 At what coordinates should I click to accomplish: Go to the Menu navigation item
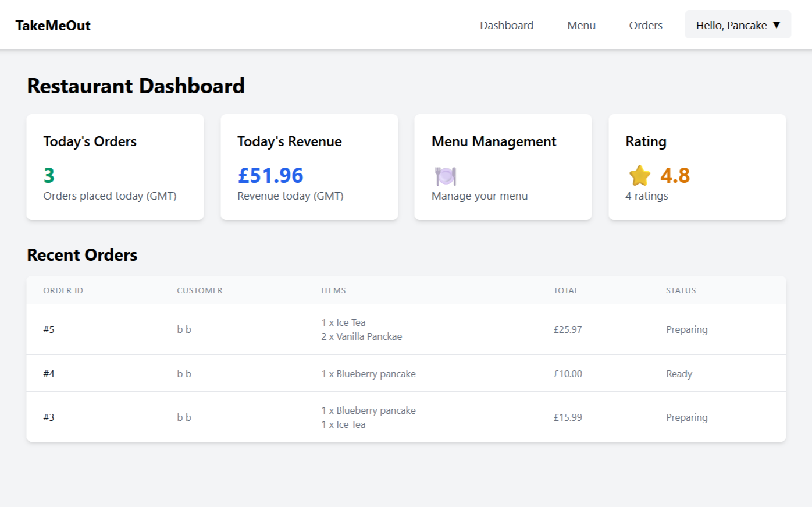click(x=581, y=25)
